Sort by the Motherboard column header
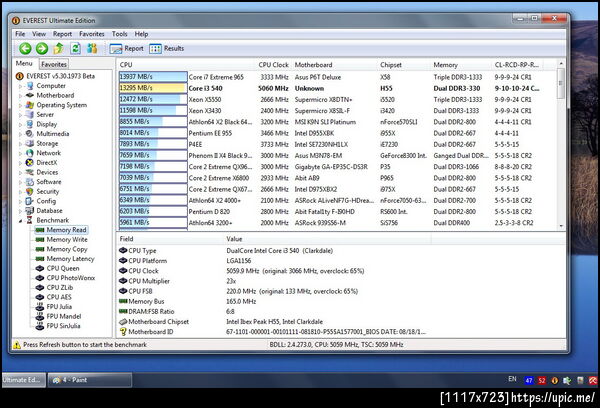The width and height of the screenshot is (600, 408). click(334, 65)
